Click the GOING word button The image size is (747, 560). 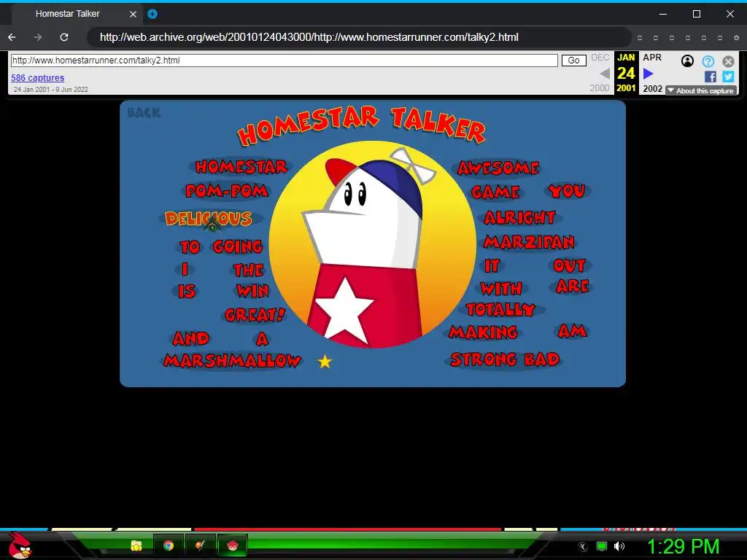(238, 246)
